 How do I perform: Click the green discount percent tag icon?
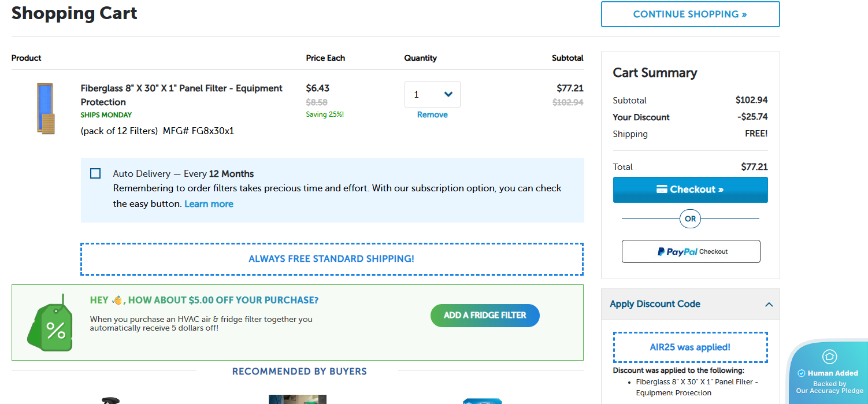coord(52,325)
